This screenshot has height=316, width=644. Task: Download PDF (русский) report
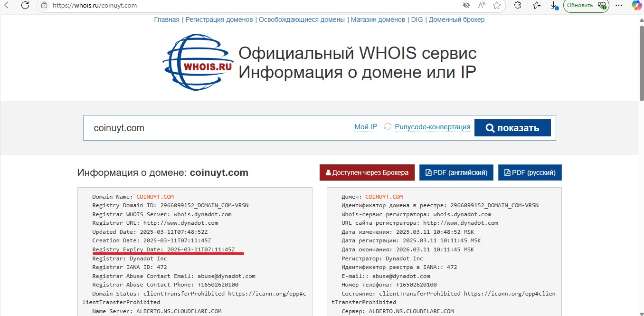point(530,172)
